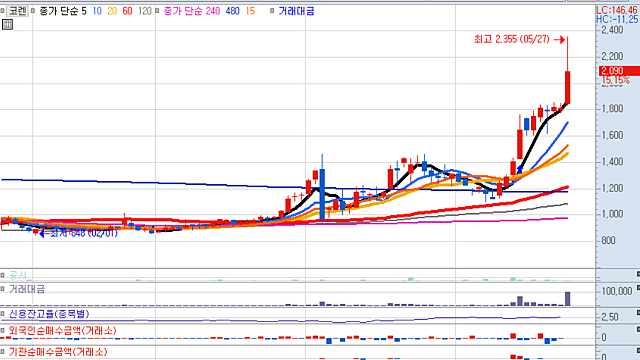Select the blue 10-day moving average label
This screenshot has height=360, width=640.
pyautogui.click(x=97, y=11)
